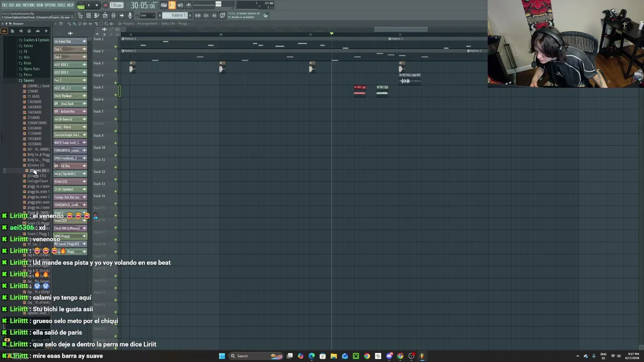Image resolution: width=644 pixels, height=362 pixels.
Task: Open the EDIT menu
Action: point(12,5)
